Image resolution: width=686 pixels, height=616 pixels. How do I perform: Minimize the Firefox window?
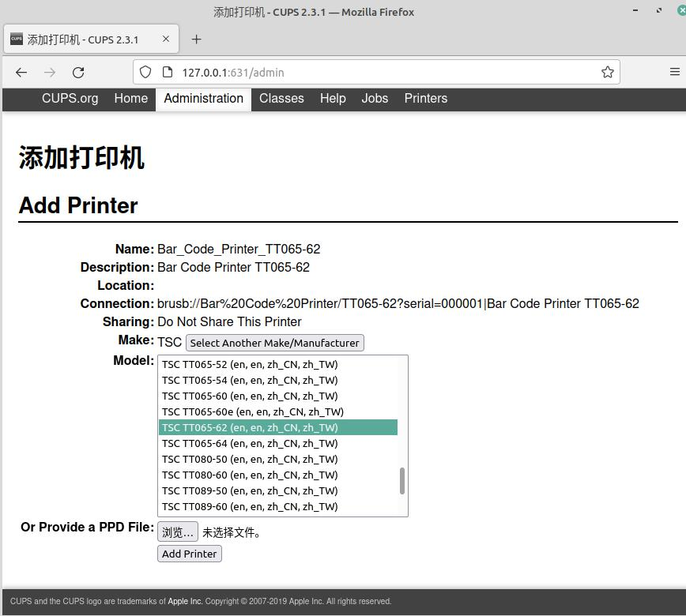point(635,10)
